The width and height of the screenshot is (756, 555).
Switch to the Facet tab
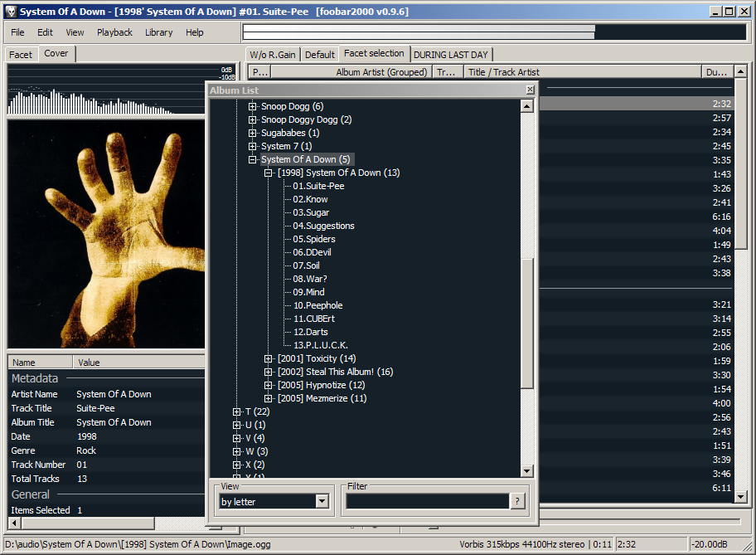(x=21, y=55)
